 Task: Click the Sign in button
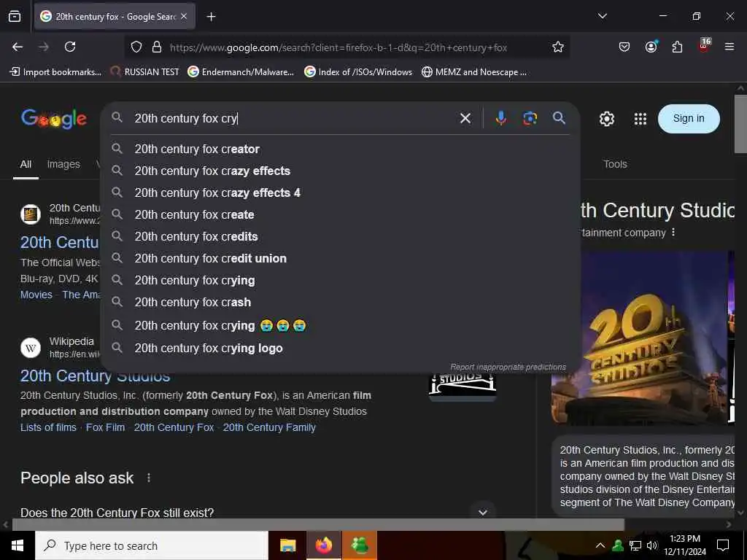click(689, 119)
